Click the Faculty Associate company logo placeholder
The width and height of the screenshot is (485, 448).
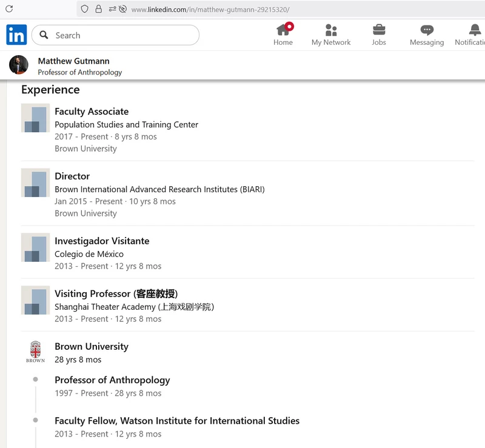click(35, 118)
